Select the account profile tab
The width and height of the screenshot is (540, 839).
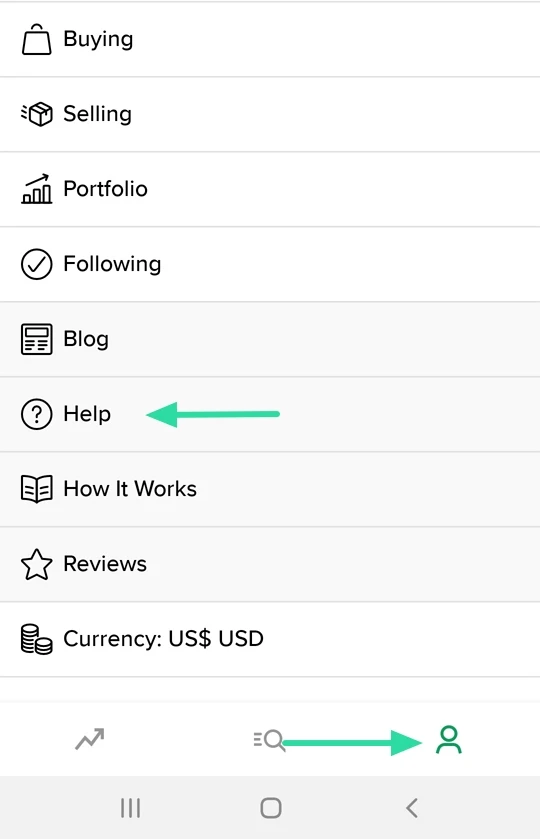[x=448, y=739]
